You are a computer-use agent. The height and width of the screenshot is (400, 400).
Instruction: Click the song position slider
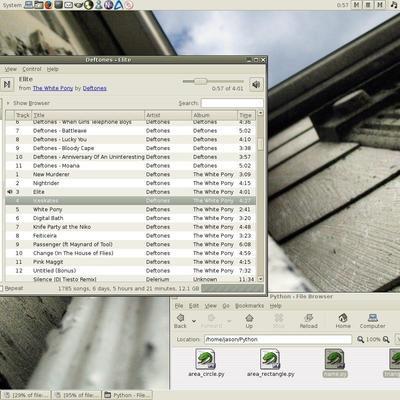pos(213,81)
